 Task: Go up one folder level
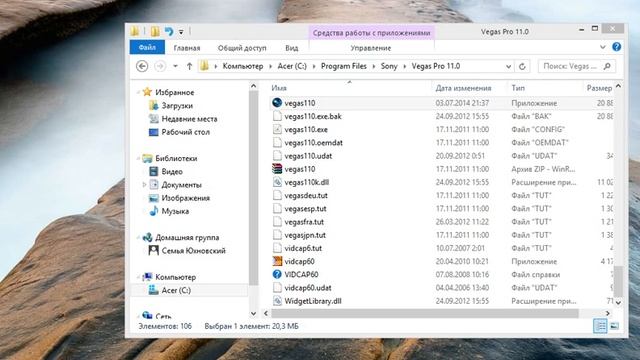[x=189, y=66]
